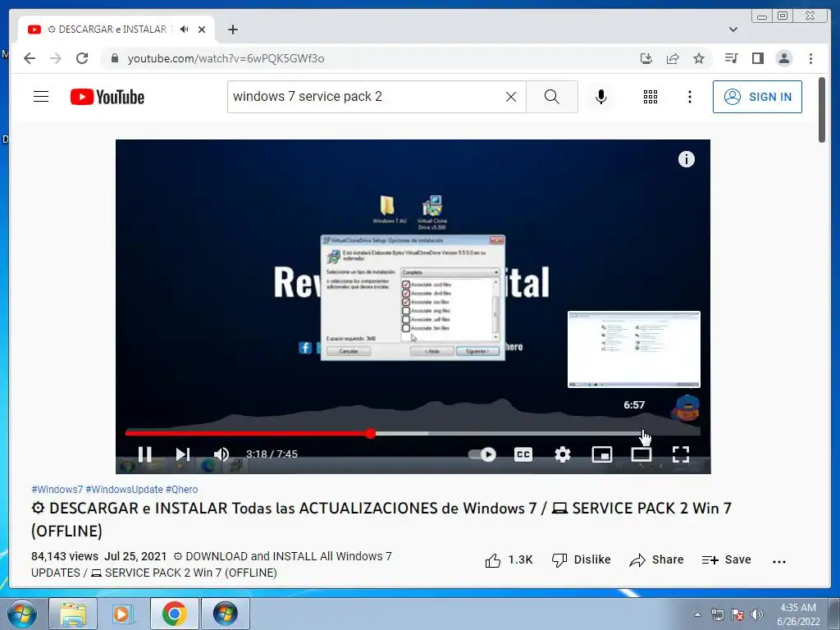
Task: Skip to the next video
Action: point(183,454)
